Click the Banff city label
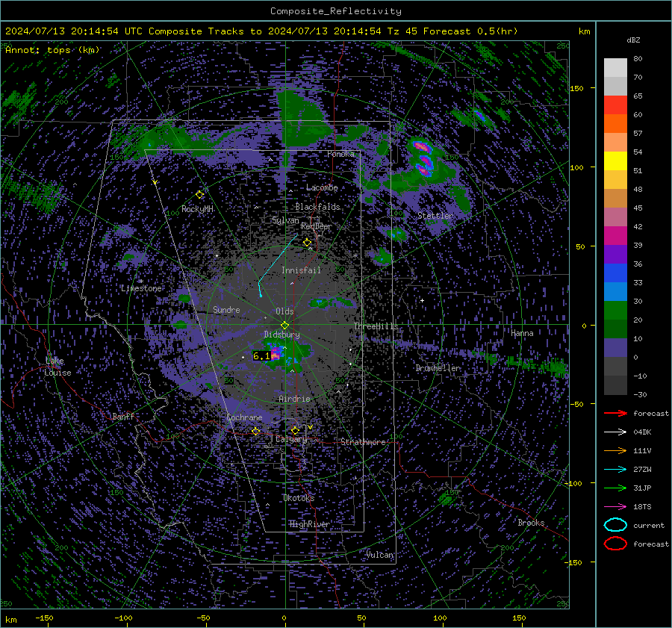Image resolution: width=672 pixels, height=628 pixels. point(123,417)
